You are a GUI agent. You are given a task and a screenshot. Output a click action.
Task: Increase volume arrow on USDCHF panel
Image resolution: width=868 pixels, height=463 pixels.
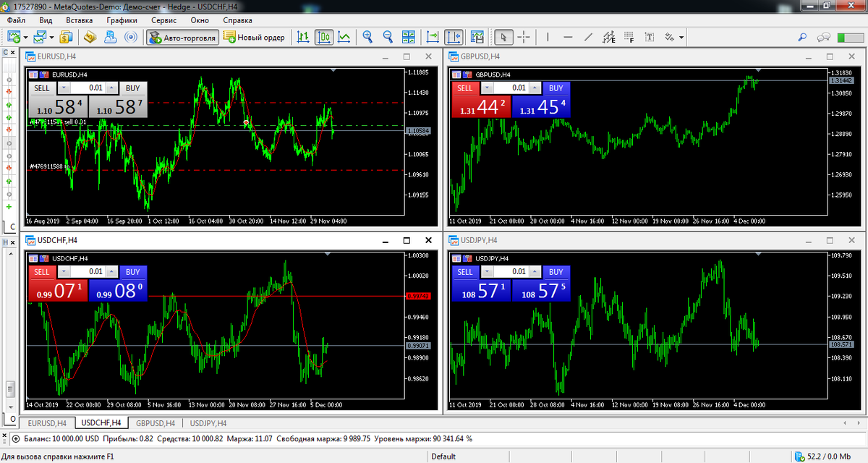pyautogui.click(x=111, y=272)
